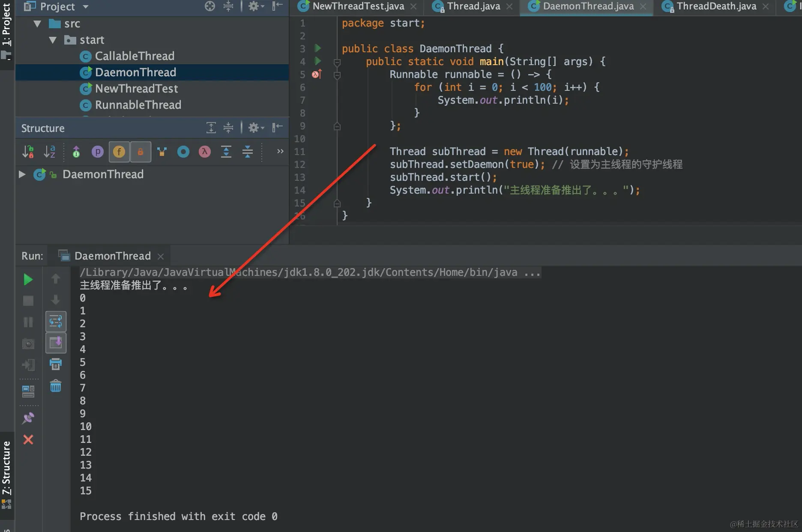The height and width of the screenshot is (532, 802).
Task: Select the DaemonThread tab in Run panel
Action: 112,256
